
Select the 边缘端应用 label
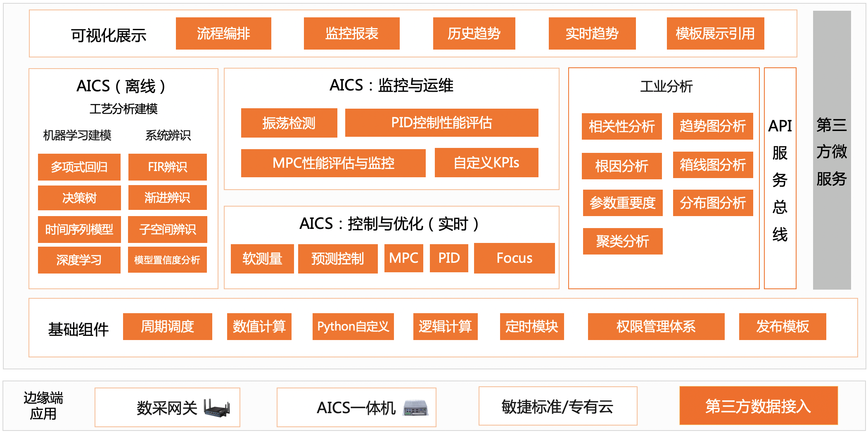pyautogui.click(x=43, y=406)
